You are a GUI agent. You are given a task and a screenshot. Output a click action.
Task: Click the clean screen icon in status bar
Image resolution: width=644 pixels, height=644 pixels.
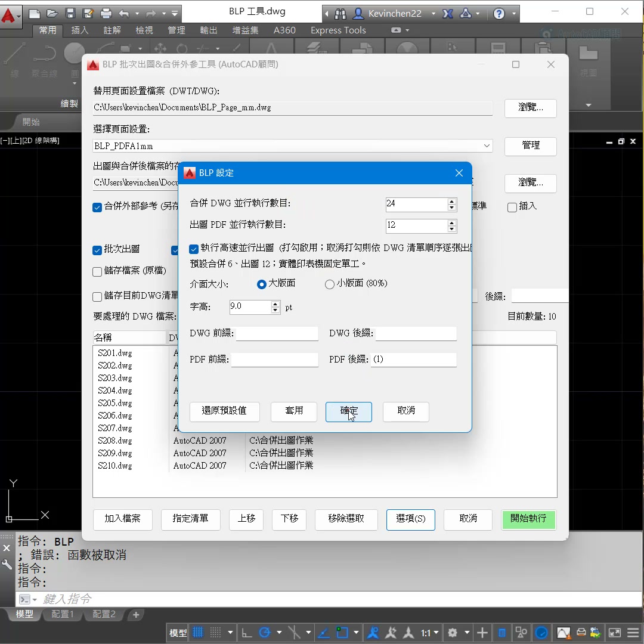pyautogui.click(x=614, y=633)
